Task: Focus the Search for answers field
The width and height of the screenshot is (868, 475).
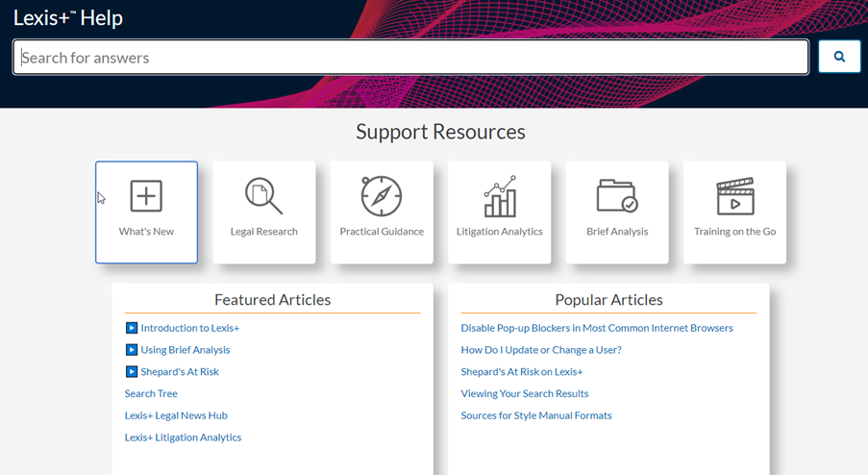Action: [x=410, y=57]
